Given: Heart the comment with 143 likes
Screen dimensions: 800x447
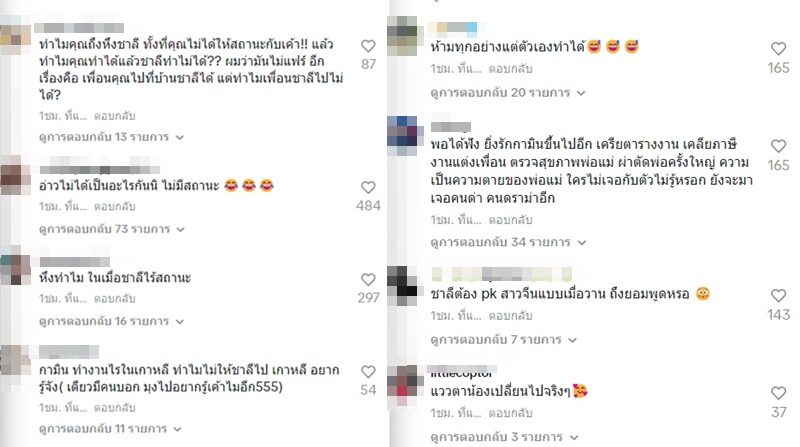Looking at the screenshot, I should pyautogui.click(x=778, y=295).
